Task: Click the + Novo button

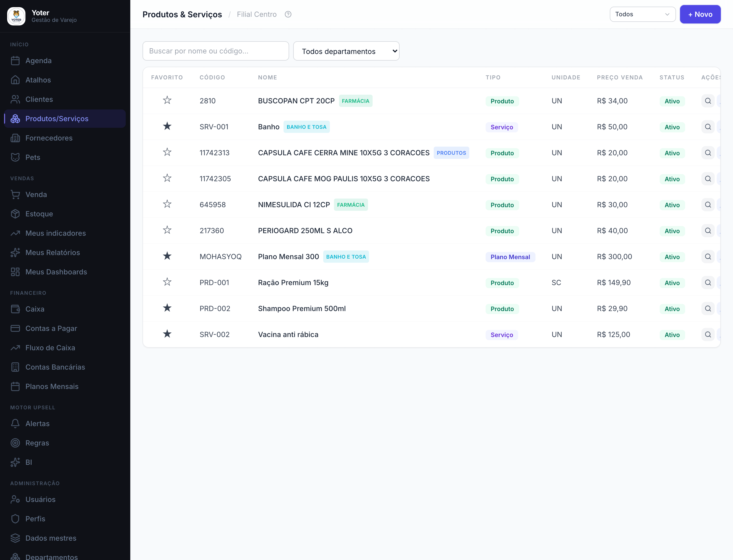Action: click(x=700, y=14)
